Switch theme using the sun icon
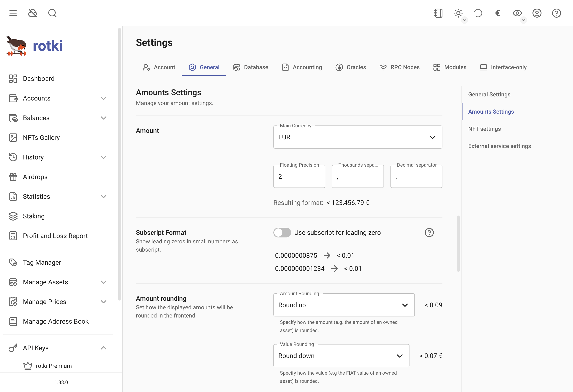 pos(458,13)
